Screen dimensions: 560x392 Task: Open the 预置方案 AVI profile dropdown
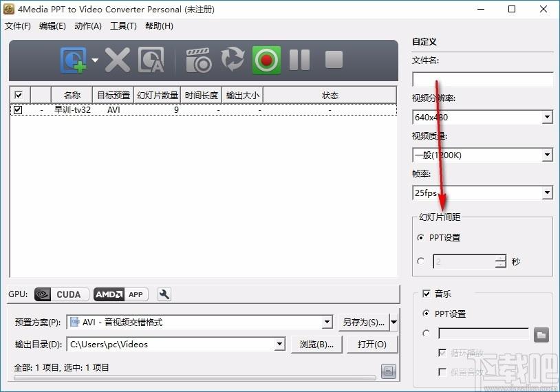tap(327, 322)
